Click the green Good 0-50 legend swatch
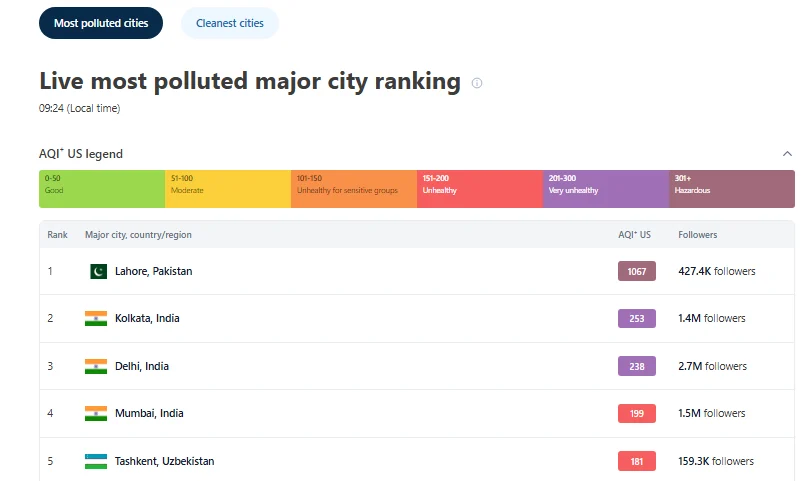 click(x=102, y=189)
